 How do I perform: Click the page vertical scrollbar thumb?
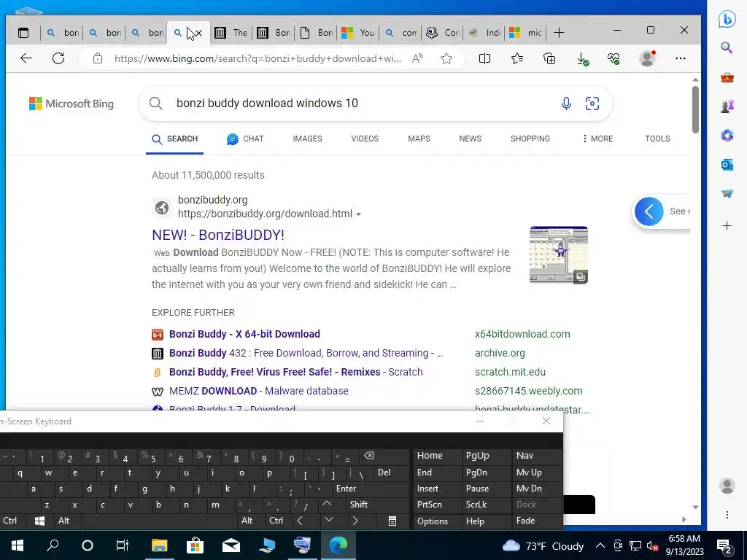(695, 109)
